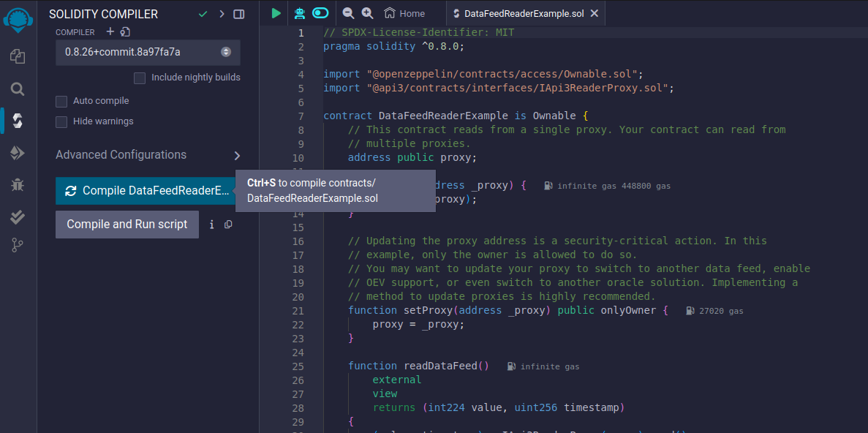
Task: Open the File Explorer sidebar icon
Action: 18,56
